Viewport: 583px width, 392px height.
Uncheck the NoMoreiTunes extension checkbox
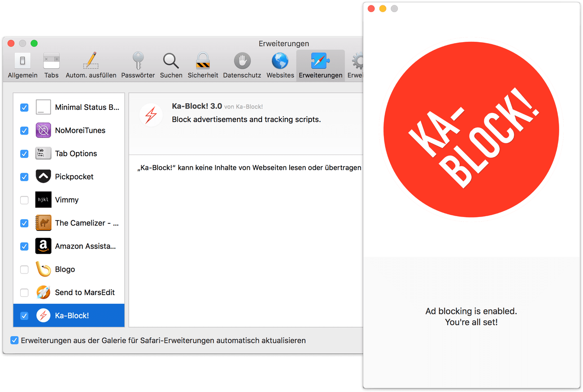pos(24,131)
